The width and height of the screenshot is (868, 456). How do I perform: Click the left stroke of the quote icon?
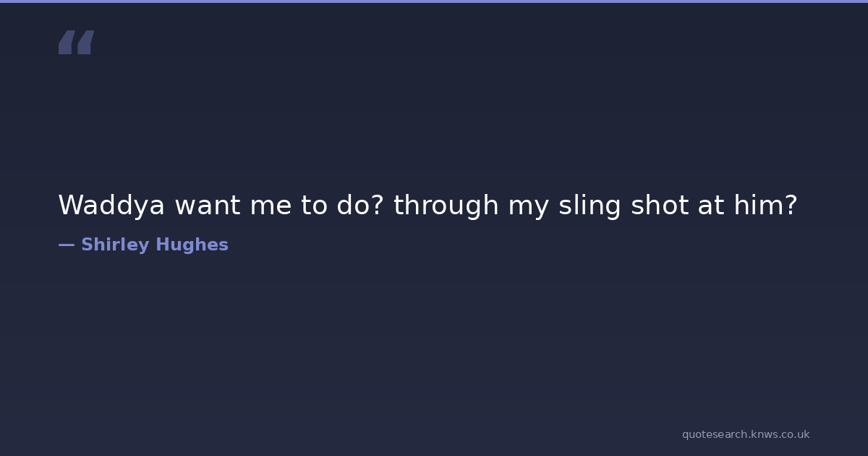pyautogui.click(x=67, y=43)
